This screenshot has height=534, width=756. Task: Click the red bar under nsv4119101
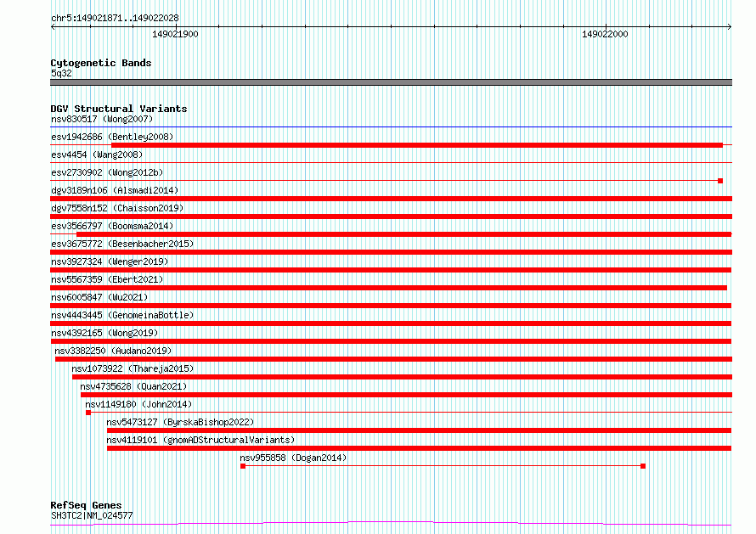pyautogui.click(x=419, y=448)
